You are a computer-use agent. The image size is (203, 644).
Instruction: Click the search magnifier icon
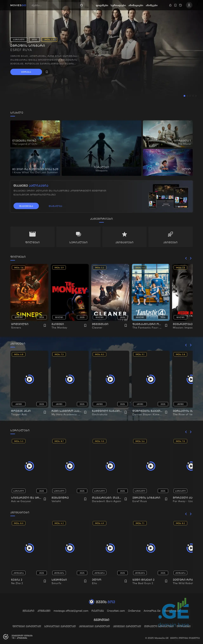(x=81, y=5)
